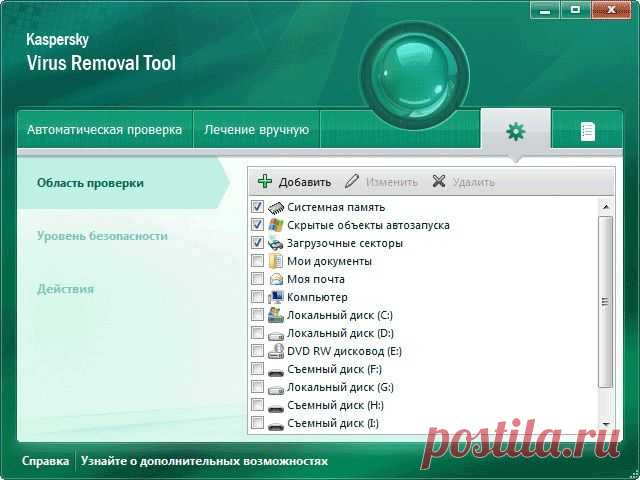640x480 pixels.
Task: Open the Справка link
Action: click(x=45, y=461)
